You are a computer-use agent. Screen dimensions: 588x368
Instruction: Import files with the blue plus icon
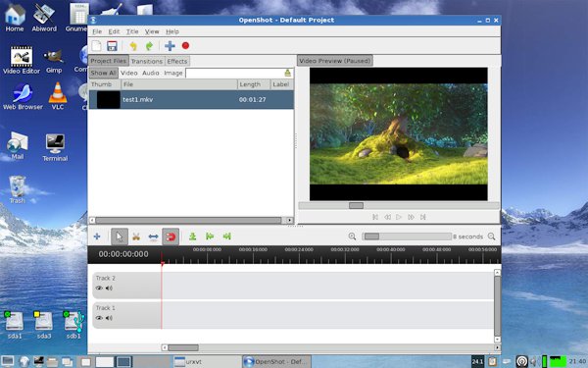coord(170,46)
